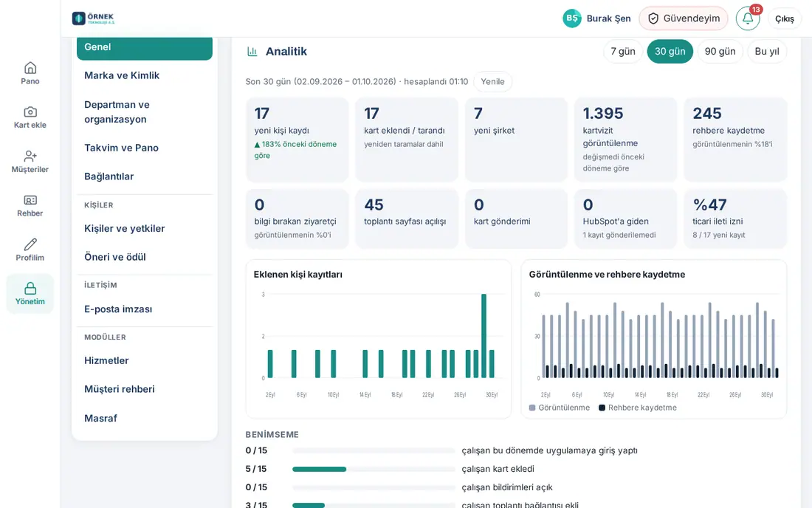812x508 pixels.
Task: Toggle Rehbere kaydetme legend entry
Action: [638, 408]
